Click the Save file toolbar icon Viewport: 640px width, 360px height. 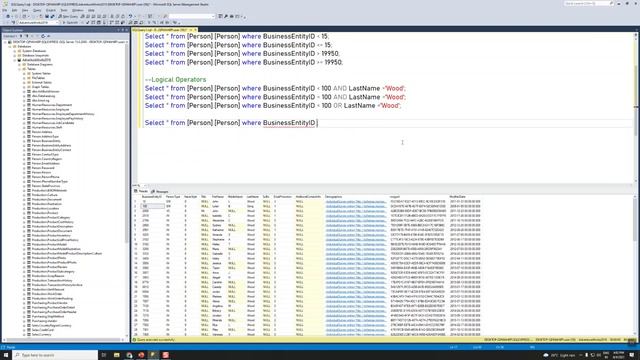pos(47,16)
